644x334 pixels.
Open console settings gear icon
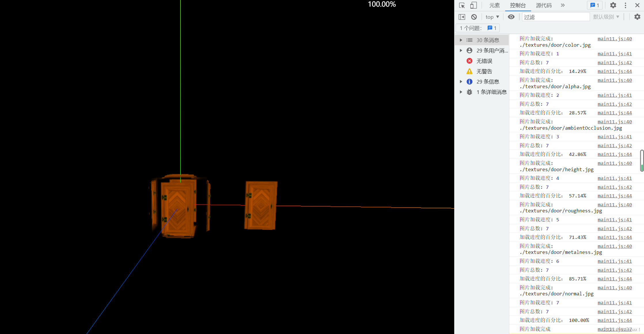637,17
